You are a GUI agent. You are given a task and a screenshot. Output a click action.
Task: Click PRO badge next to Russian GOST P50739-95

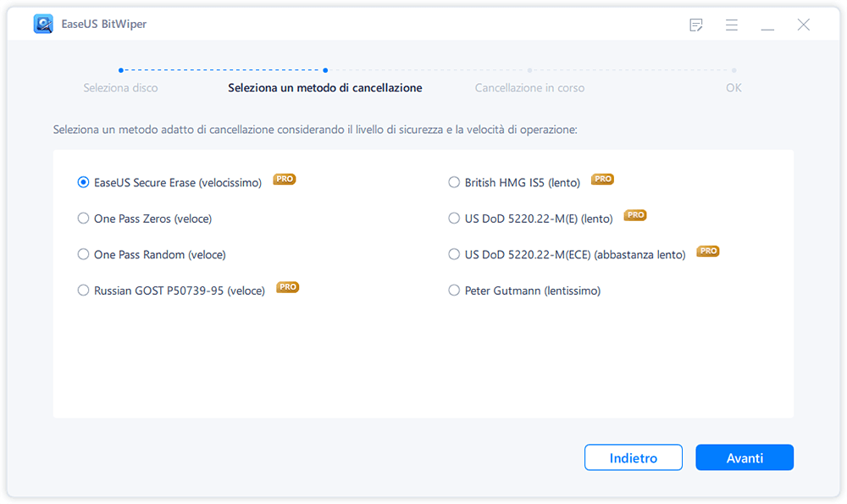coord(287,287)
